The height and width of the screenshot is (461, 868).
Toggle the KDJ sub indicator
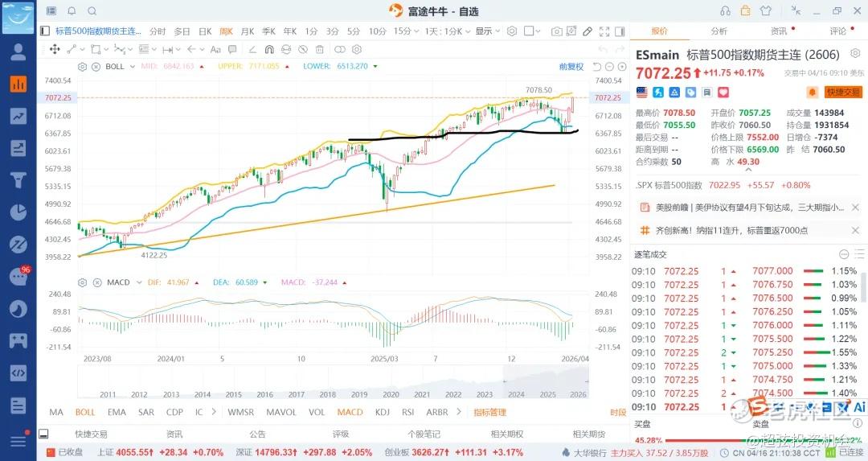(383, 412)
